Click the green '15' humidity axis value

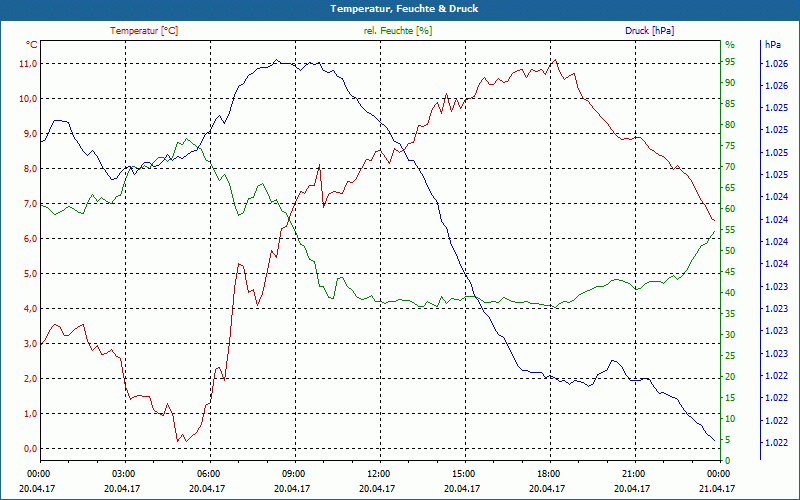pyautogui.click(x=730, y=398)
